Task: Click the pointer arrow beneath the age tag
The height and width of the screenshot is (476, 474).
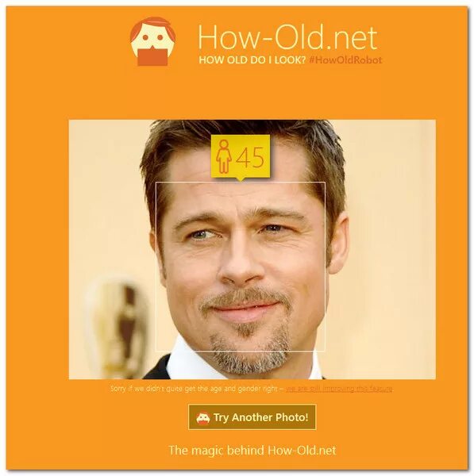Action: [x=241, y=179]
